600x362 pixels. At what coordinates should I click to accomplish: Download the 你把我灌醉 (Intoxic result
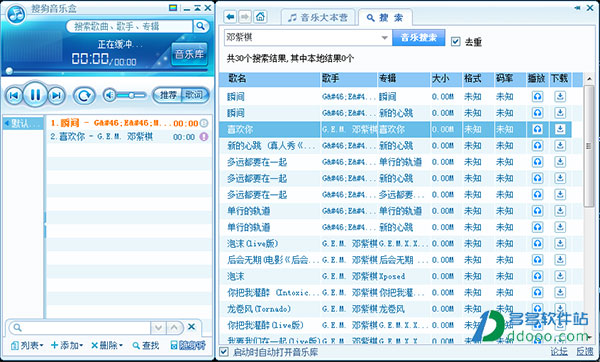coord(560,292)
